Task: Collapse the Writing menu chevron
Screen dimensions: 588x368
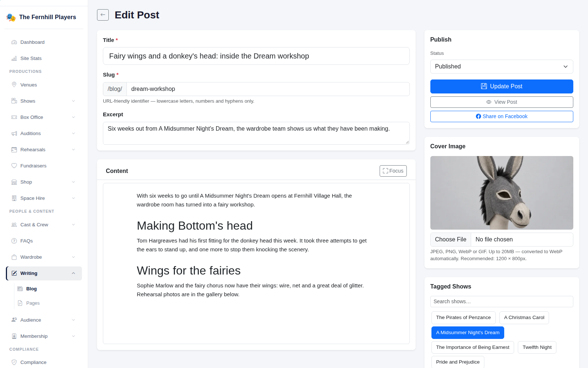Action: pos(73,273)
